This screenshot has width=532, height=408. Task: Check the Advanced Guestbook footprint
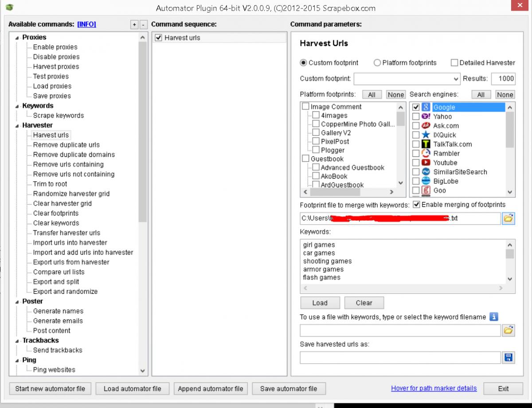pyautogui.click(x=316, y=167)
